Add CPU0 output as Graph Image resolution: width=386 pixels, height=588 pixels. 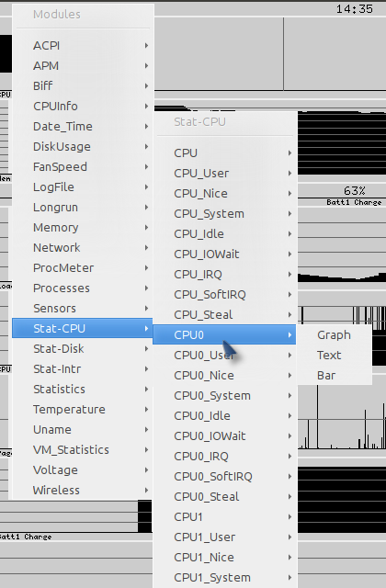(334, 334)
